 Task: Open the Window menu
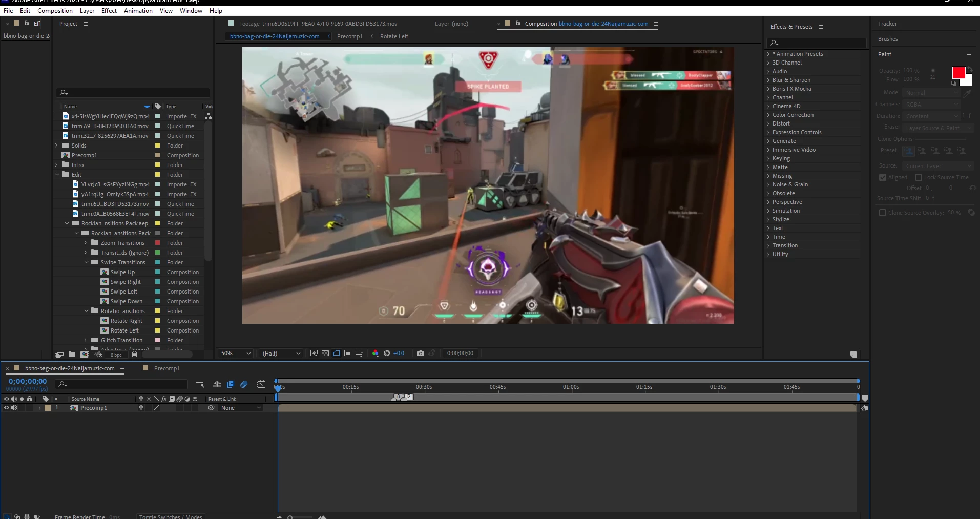pos(191,11)
